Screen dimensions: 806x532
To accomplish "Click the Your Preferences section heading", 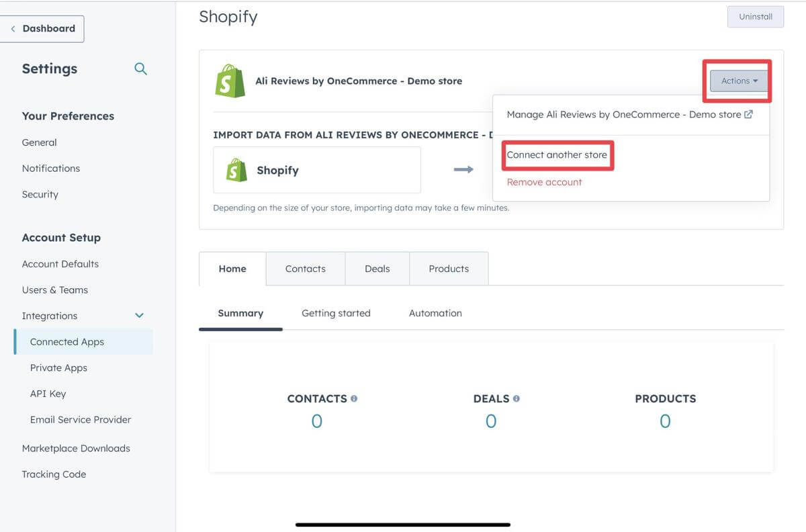I will pos(68,116).
